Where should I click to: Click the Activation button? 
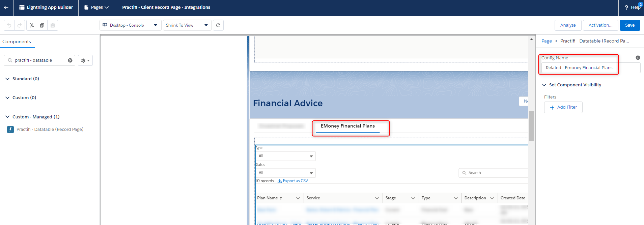pyautogui.click(x=600, y=25)
